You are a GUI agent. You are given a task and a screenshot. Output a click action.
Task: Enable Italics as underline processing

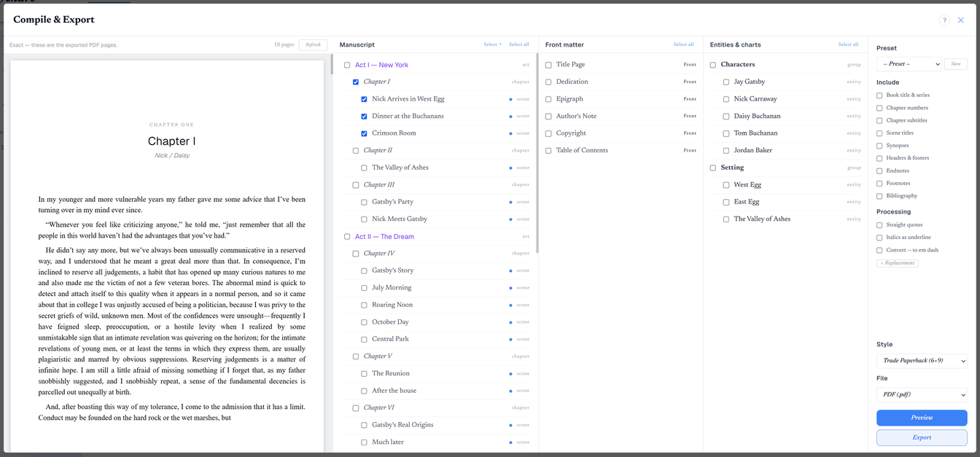[x=879, y=238]
